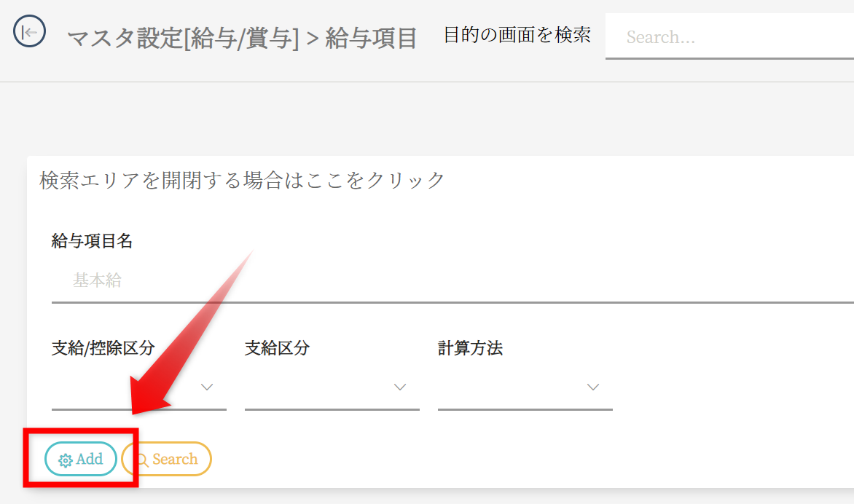Click the gear icon inside Add button
The image size is (854, 504).
(66, 460)
